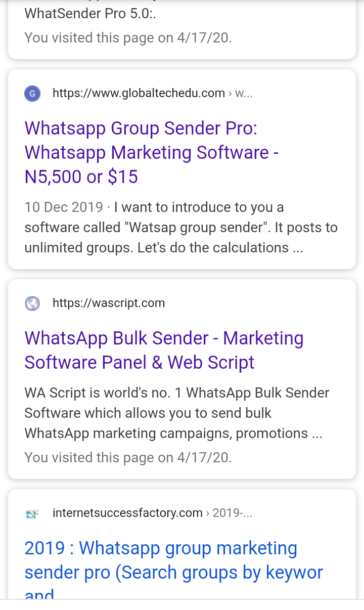
Task: Tap the https://www.globaltechedu.com URL
Action: point(139,93)
